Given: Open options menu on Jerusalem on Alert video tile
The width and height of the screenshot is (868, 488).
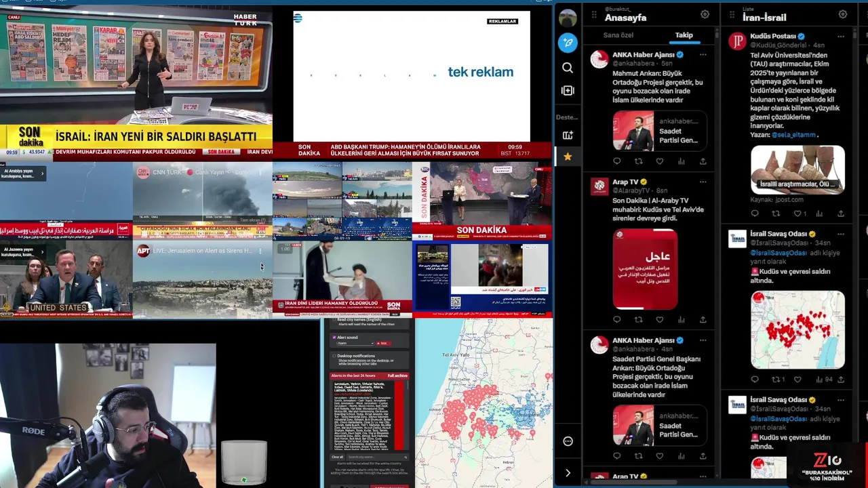Looking at the screenshot, I should click(x=260, y=251).
